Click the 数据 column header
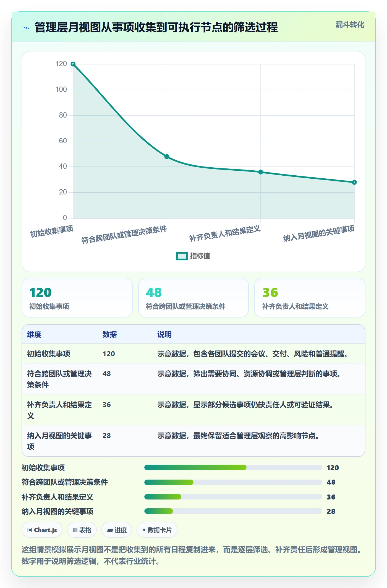This screenshot has width=387, height=588. click(x=109, y=334)
